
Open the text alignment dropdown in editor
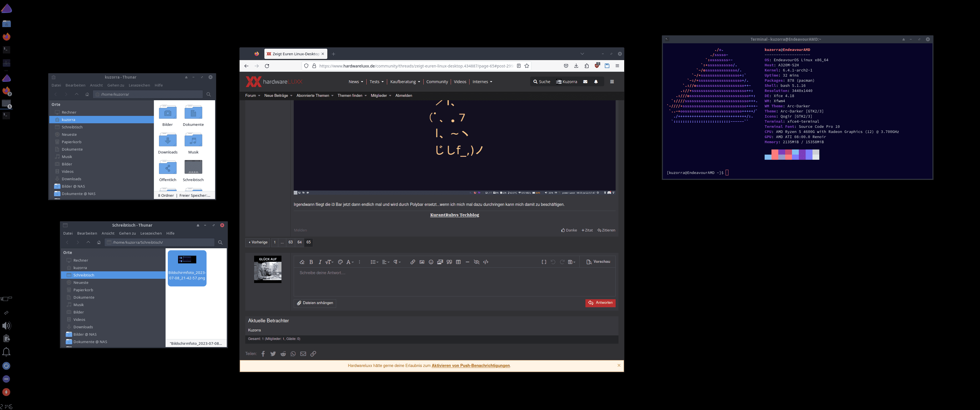tap(386, 262)
